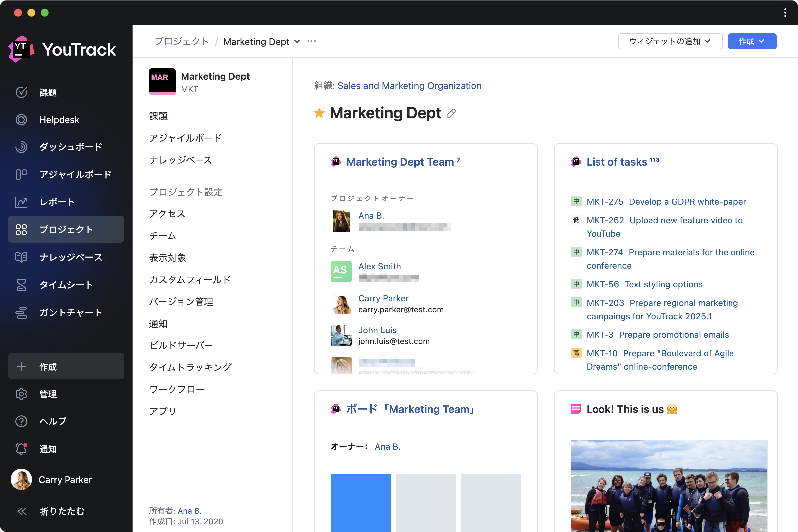Open ガントチャート icon
The height and width of the screenshot is (532, 798).
click(x=21, y=312)
